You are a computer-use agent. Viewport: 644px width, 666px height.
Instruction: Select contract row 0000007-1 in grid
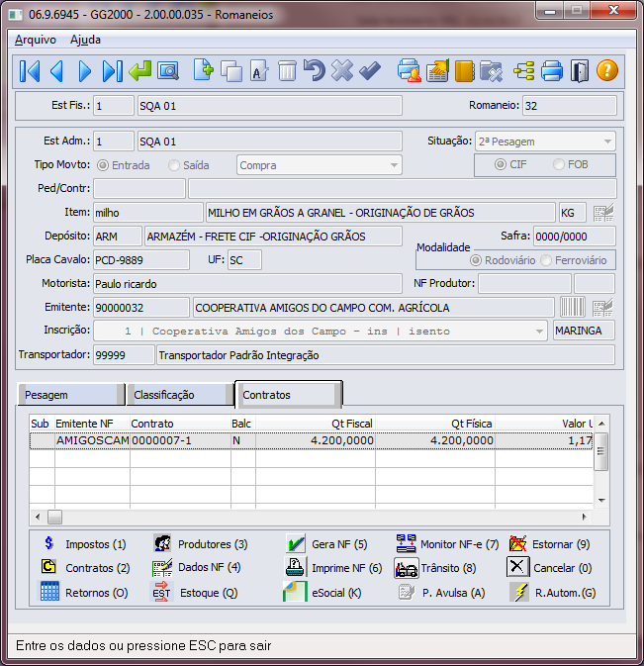311,440
